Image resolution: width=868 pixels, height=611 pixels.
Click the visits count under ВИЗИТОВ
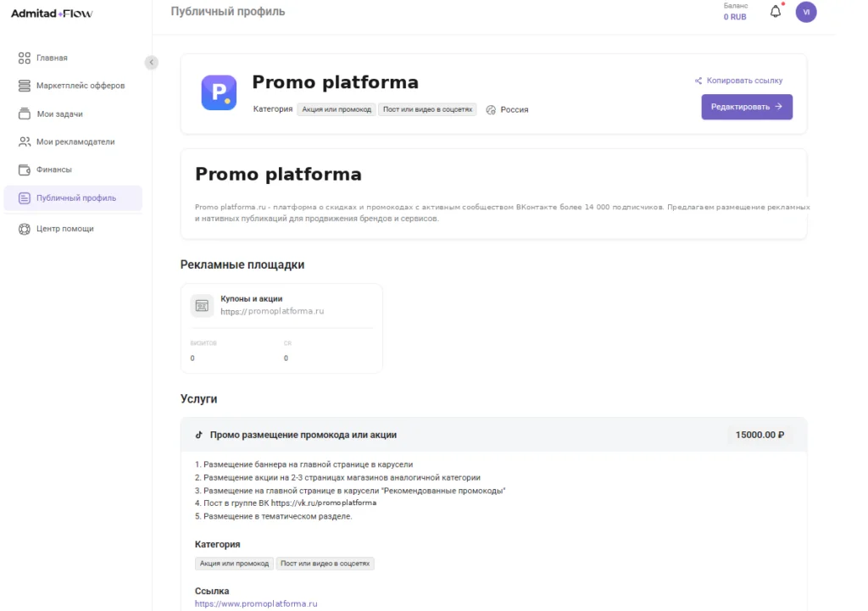point(192,358)
